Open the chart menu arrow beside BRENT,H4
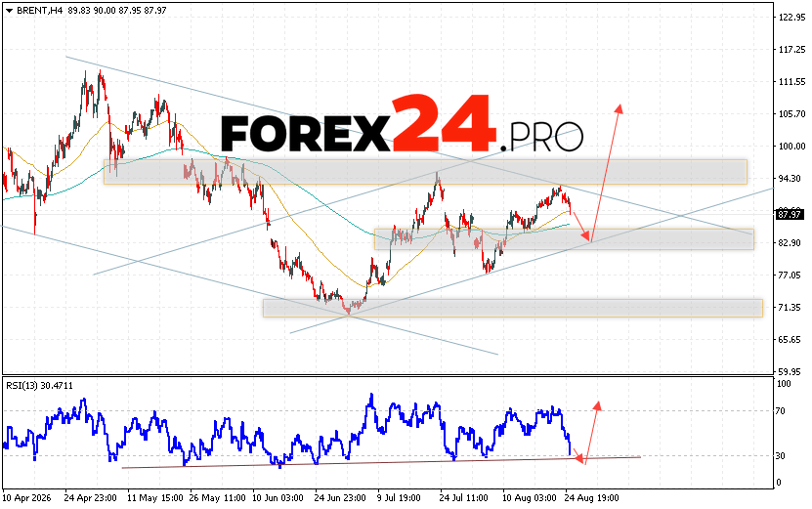Viewport: 812px width, 509px height. click(x=9, y=11)
